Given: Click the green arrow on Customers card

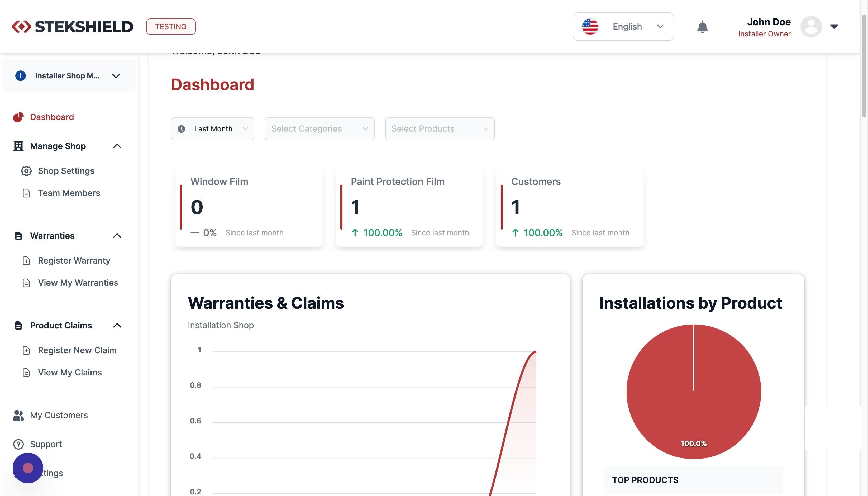Looking at the screenshot, I should coord(515,233).
